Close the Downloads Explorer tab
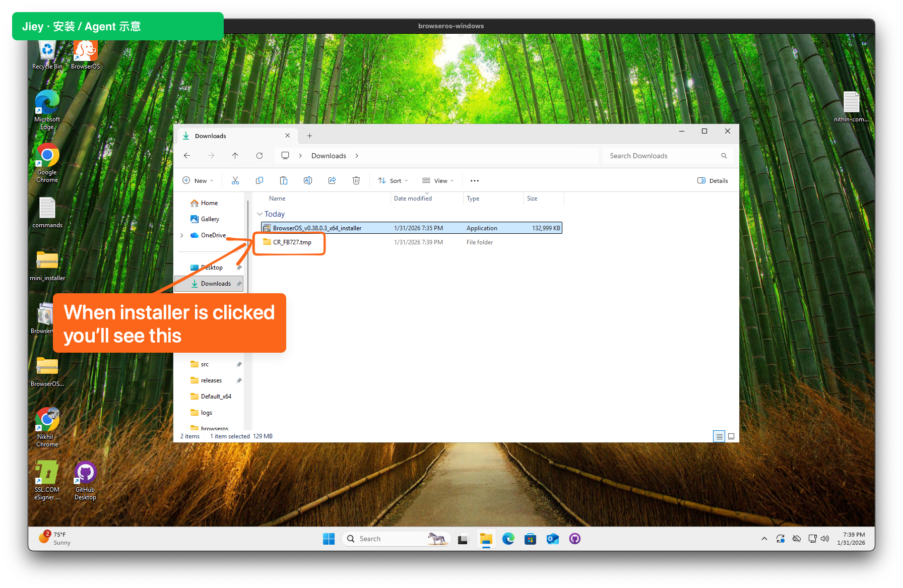903x588 pixels. pos(288,136)
